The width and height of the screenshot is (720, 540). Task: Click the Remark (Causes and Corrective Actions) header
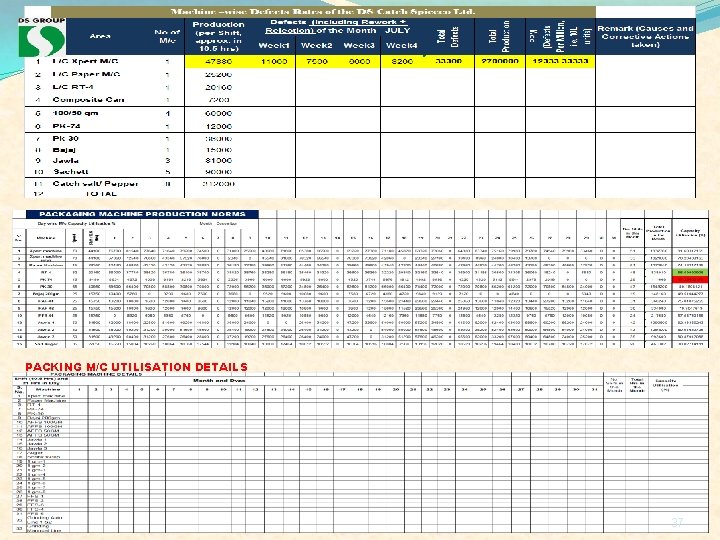click(x=645, y=36)
